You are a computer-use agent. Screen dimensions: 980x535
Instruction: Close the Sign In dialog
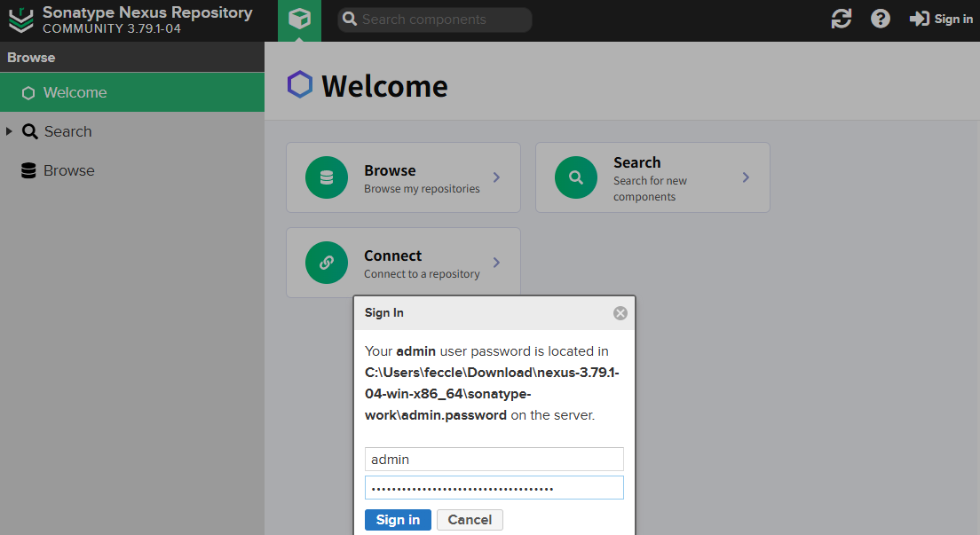click(620, 313)
